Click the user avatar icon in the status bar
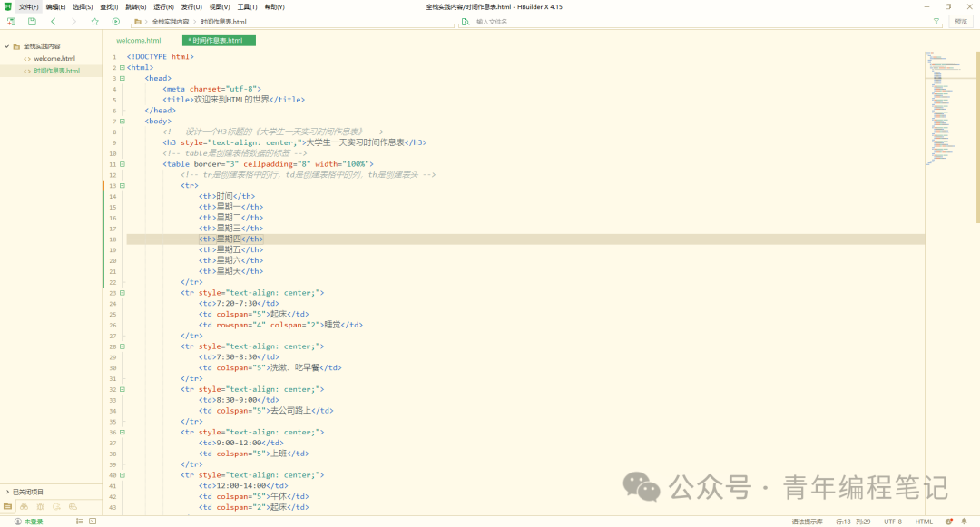 pyautogui.click(x=17, y=522)
